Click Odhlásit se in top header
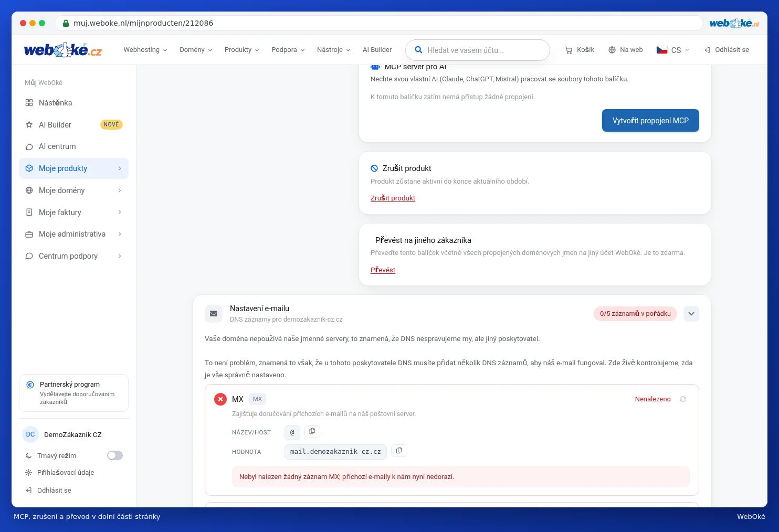Viewport: 779px width, 532px height. click(x=727, y=50)
